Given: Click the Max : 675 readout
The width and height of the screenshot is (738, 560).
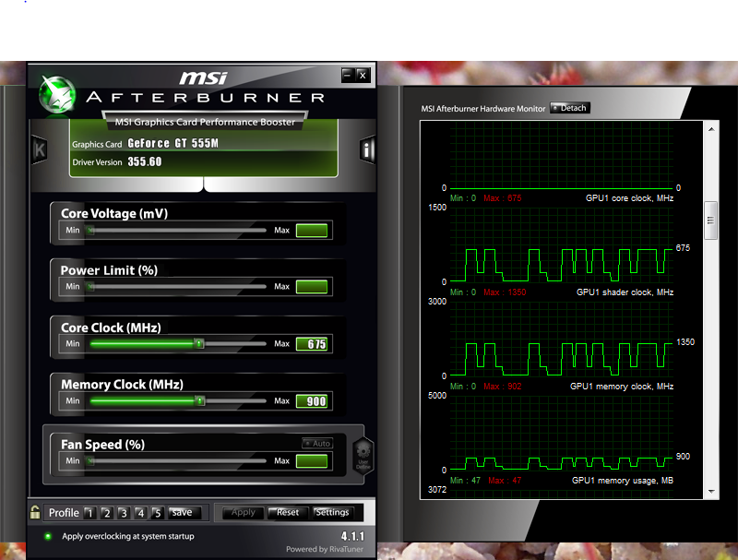Looking at the screenshot, I should point(503,198).
